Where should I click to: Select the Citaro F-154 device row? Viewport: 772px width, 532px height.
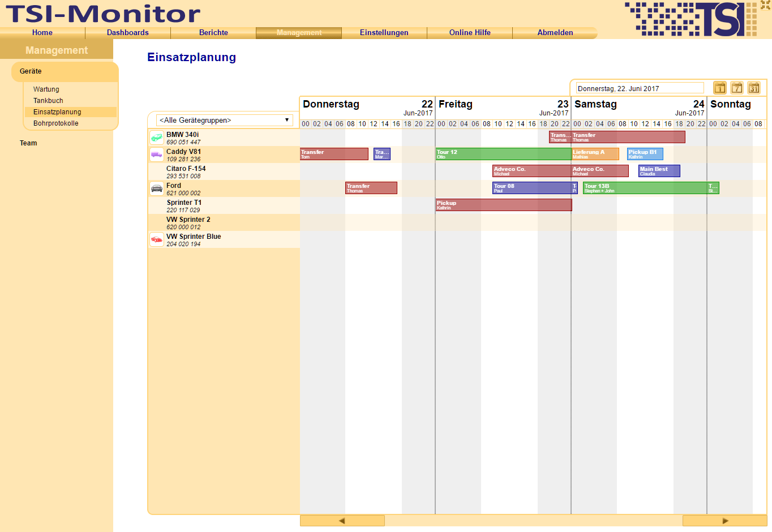click(224, 171)
